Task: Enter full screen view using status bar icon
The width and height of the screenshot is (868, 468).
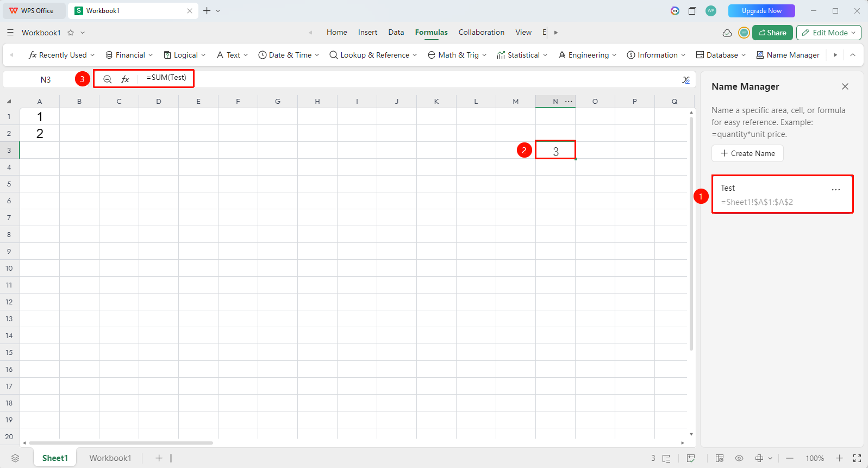Action: pyautogui.click(x=857, y=458)
